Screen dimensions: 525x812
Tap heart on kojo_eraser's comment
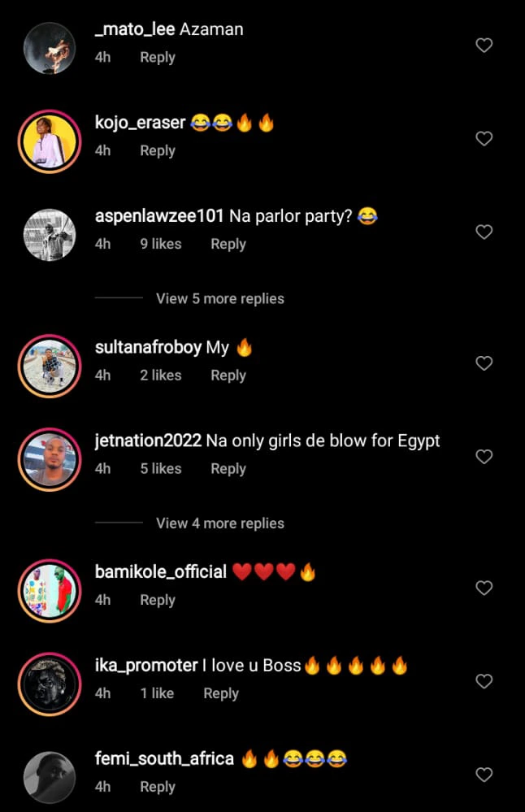(x=484, y=139)
